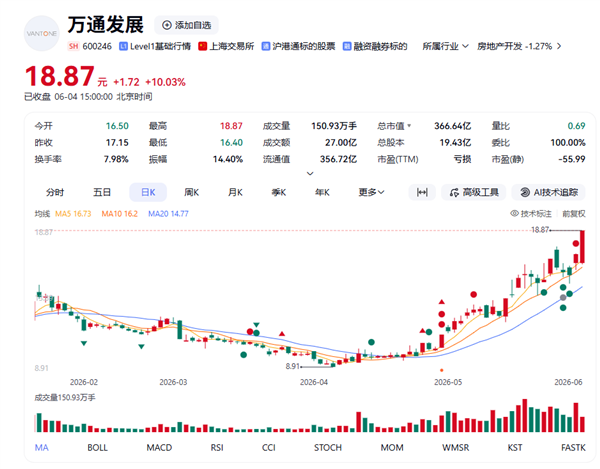Open the 融资融券标的 tag
This screenshot has height=469, width=600.
(375, 46)
